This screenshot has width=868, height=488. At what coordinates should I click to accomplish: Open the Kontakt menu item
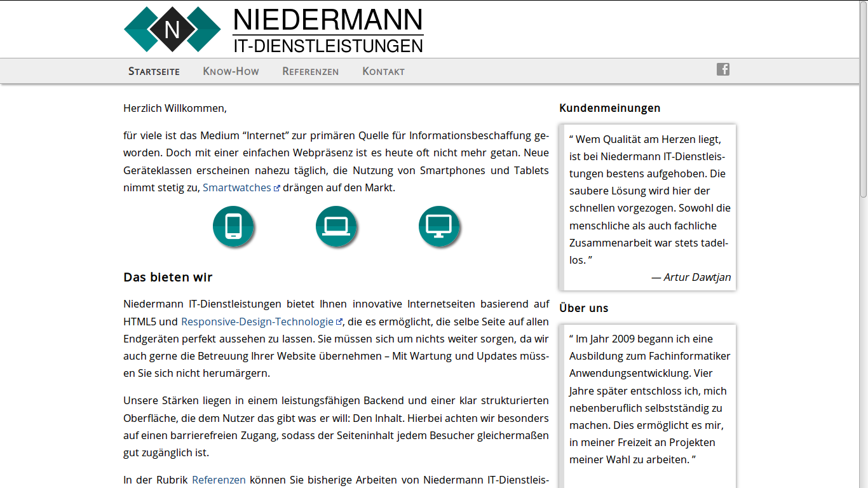(383, 71)
